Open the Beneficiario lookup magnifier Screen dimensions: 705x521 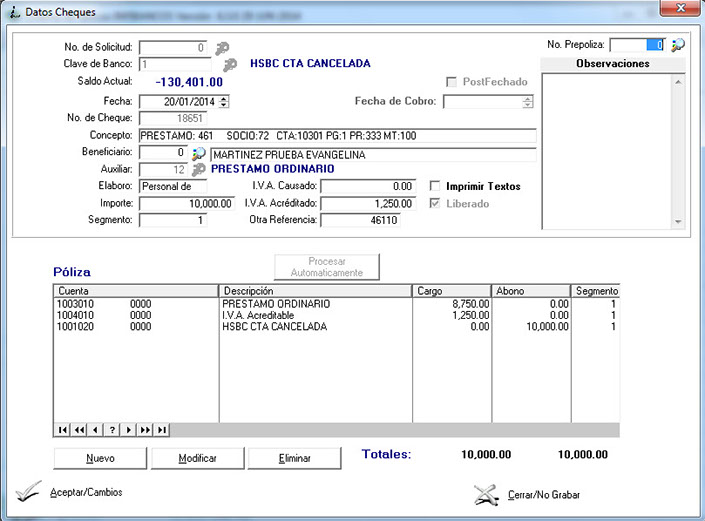198,154
